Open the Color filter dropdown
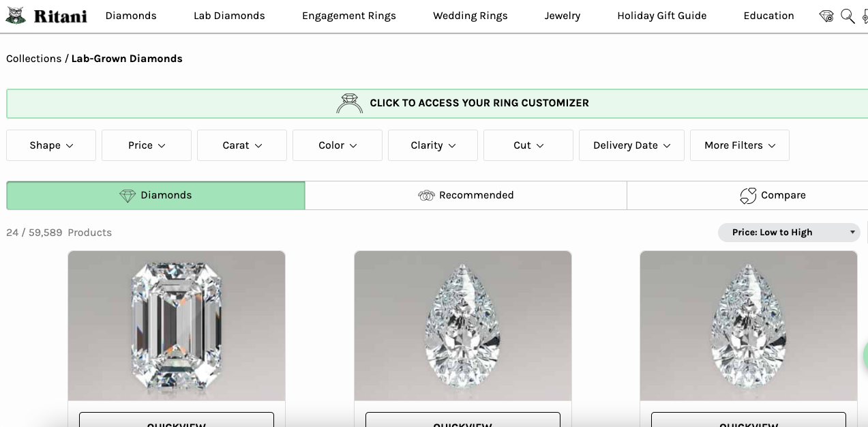 tap(338, 145)
